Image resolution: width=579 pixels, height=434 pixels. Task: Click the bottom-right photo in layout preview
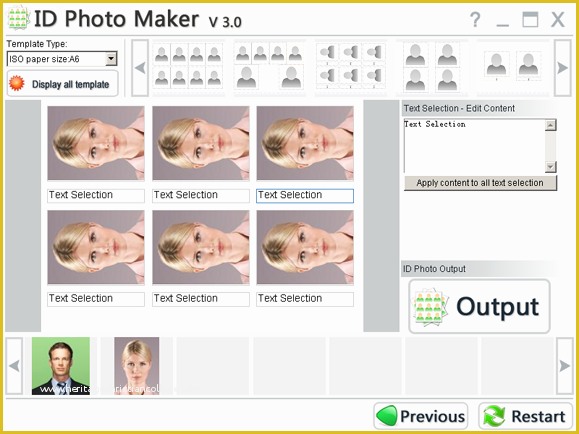[305, 247]
